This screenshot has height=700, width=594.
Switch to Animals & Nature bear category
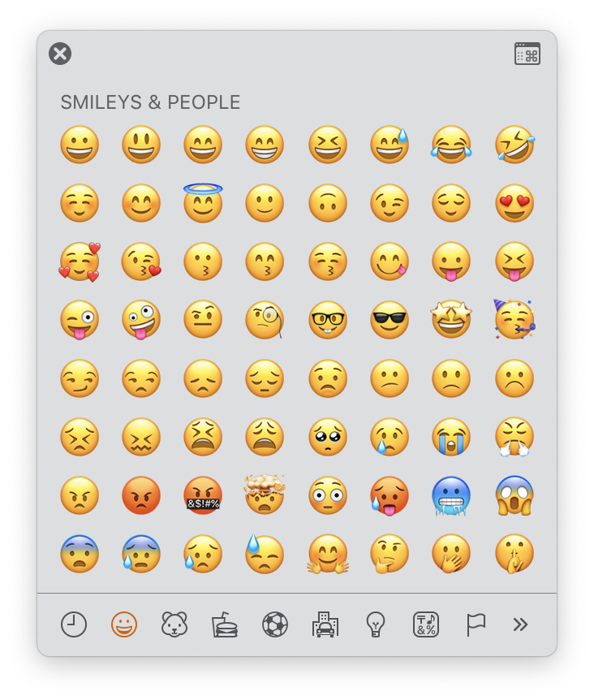pos(174,624)
